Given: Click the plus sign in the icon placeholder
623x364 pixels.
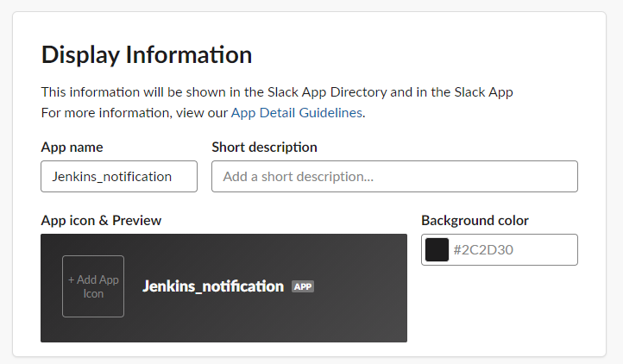Looking at the screenshot, I should [x=71, y=279].
